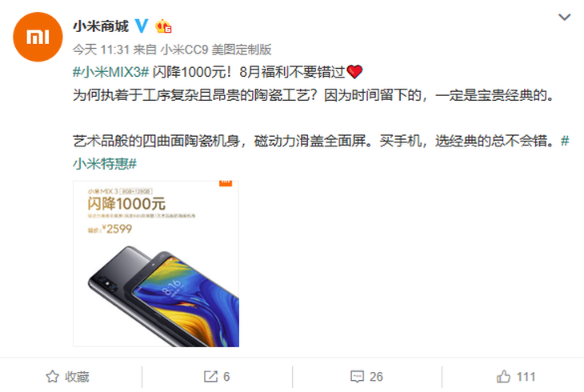Open the MIX 3 promo image thumbnail

pyautogui.click(x=156, y=264)
